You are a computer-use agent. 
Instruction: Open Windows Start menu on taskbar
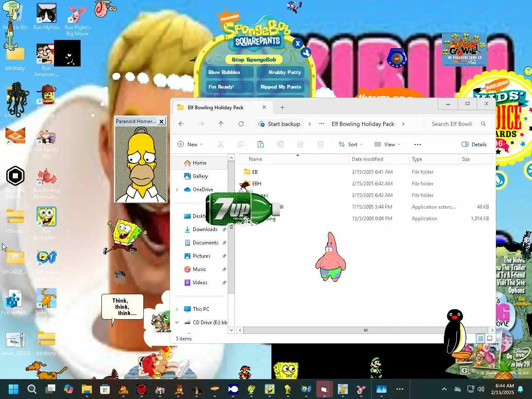click(x=13, y=389)
